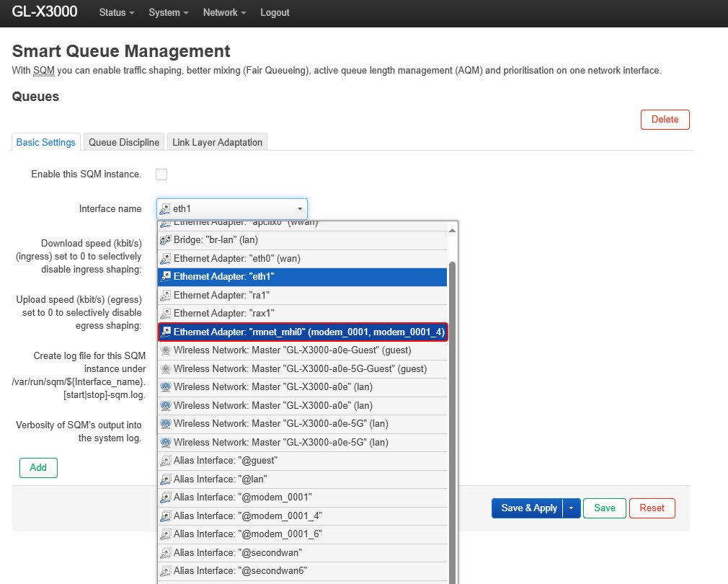Click the Logout link
Screen dimensions: 728x584
(275, 13)
